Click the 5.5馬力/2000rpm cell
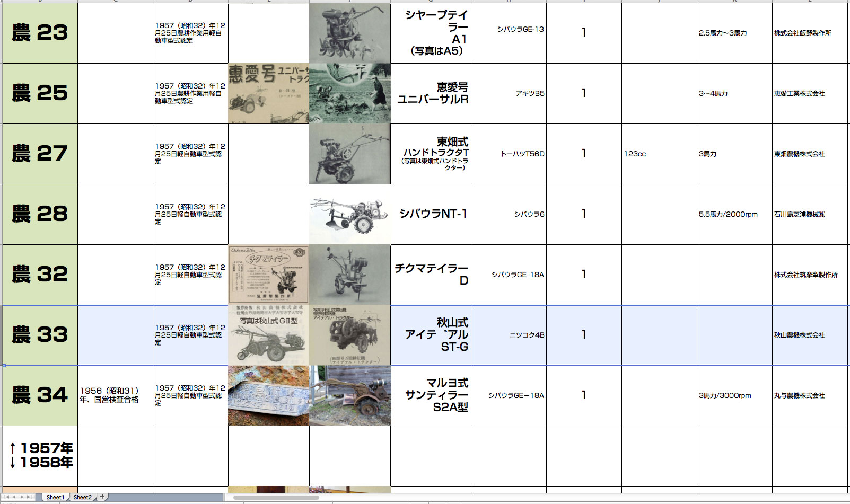 734,214
